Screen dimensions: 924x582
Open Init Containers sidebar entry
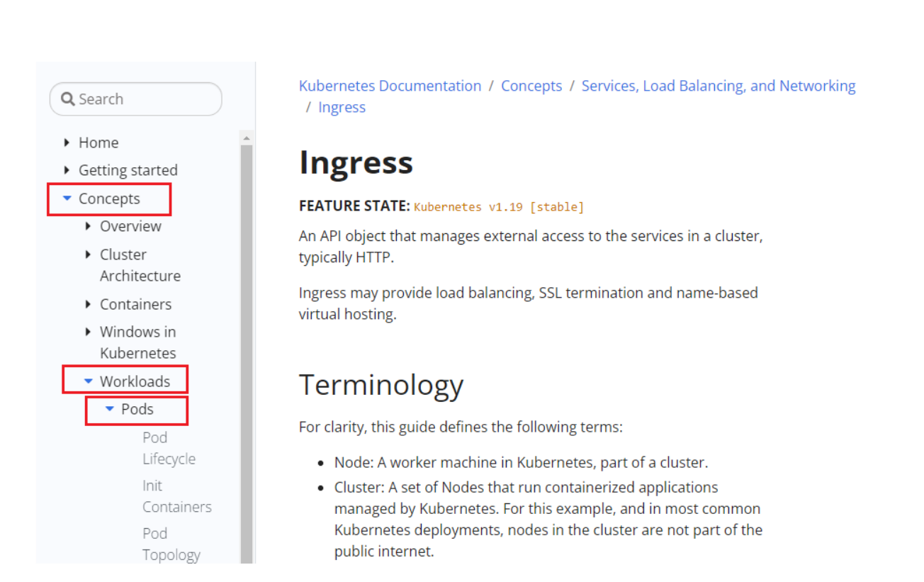[176, 496]
